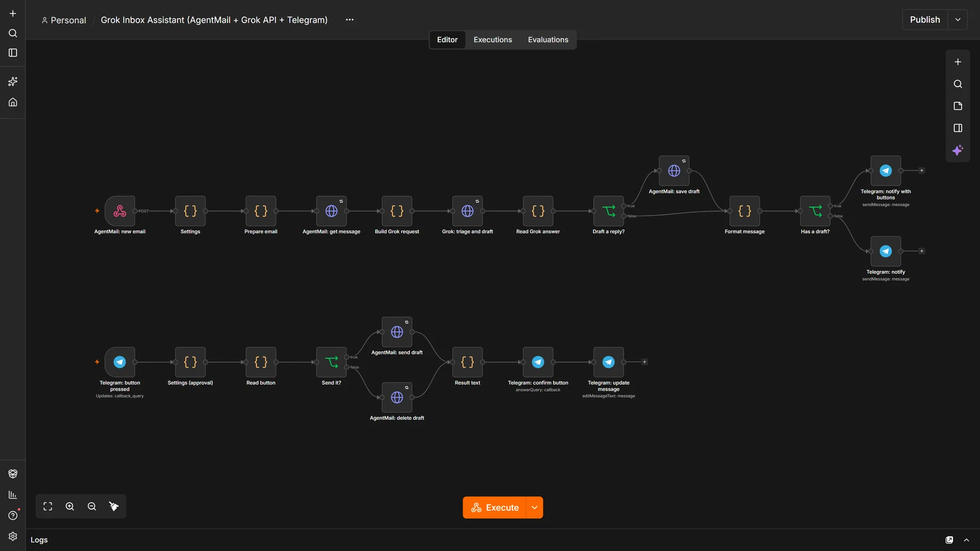Click the Publish button
Image resolution: width=980 pixels, height=551 pixels.
[x=924, y=20]
